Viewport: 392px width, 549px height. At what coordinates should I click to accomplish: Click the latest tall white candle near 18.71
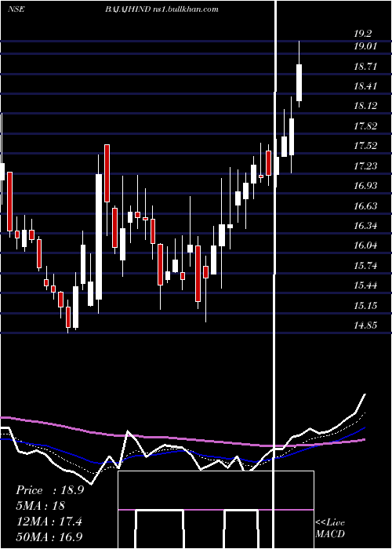click(x=299, y=82)
